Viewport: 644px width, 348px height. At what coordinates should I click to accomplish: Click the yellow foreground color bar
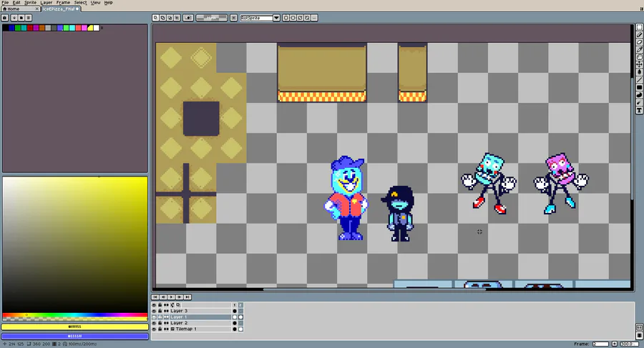coord(74,327)
